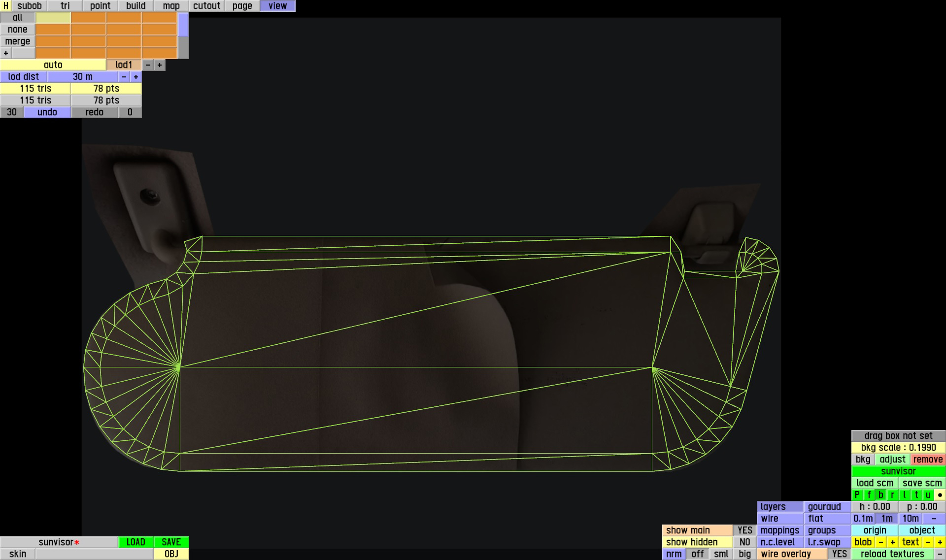Toggle show hidden NO setting
The width and height of the screenshot is (946, 560).
(744, 542)
